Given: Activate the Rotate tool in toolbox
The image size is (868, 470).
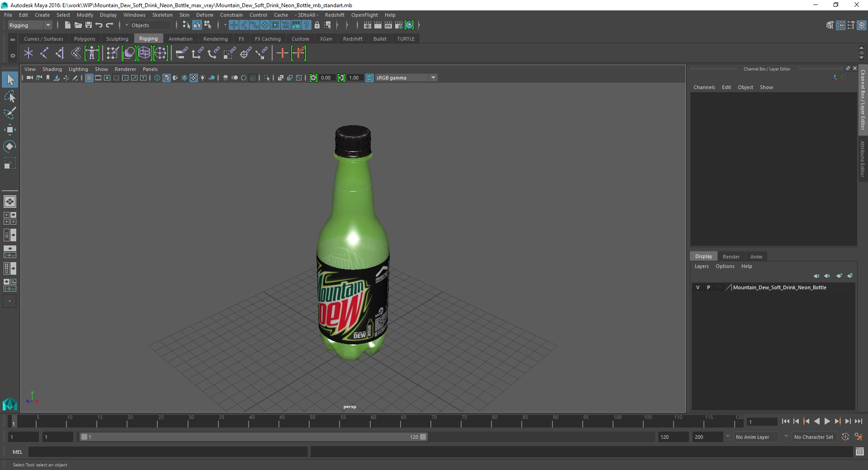Looking at the screenshot, I should pyautogui.click(x=10, y=146).
